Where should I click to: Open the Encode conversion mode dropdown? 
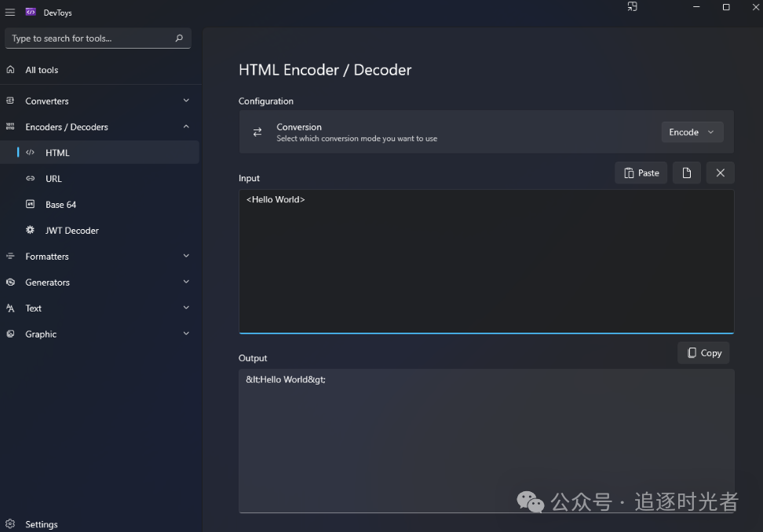692,132
